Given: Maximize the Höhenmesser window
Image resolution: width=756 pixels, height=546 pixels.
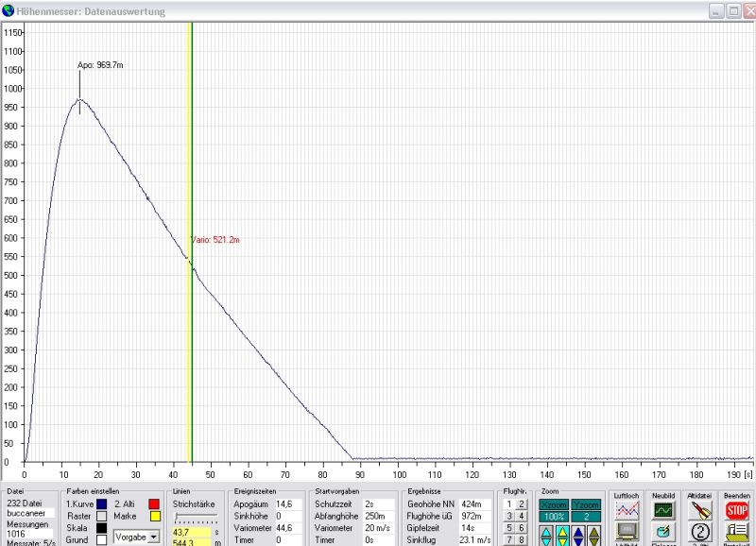Looking at the screenshot, I should (x=733, y=11).
